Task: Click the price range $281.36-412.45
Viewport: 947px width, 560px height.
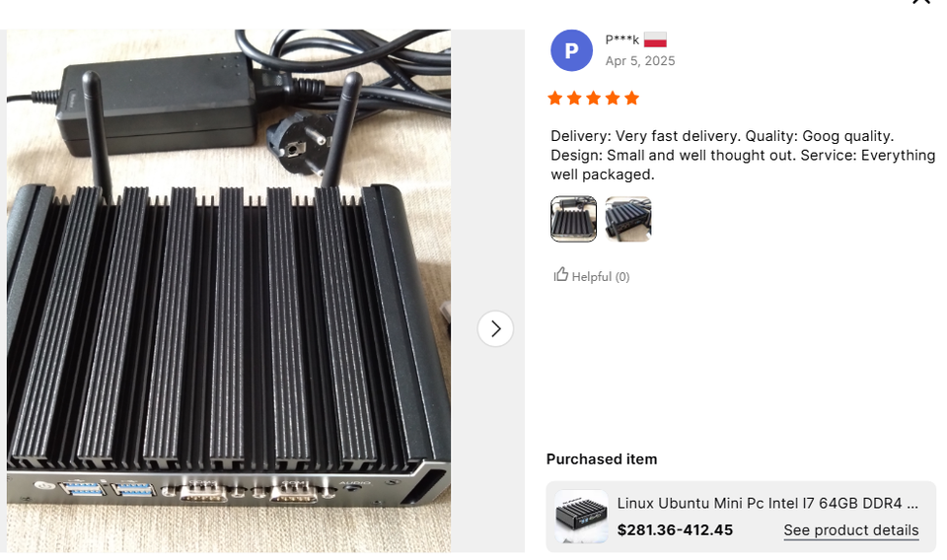Action: pos(675,529)
